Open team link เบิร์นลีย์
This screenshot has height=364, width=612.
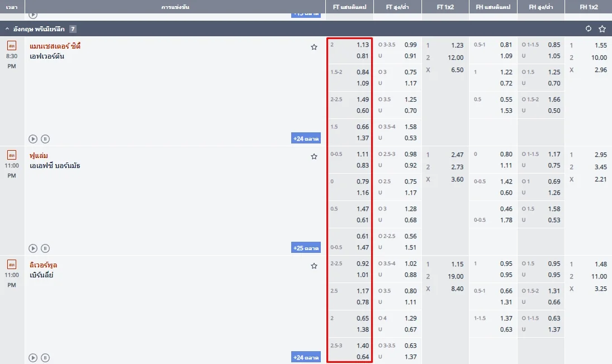point(41,275)
